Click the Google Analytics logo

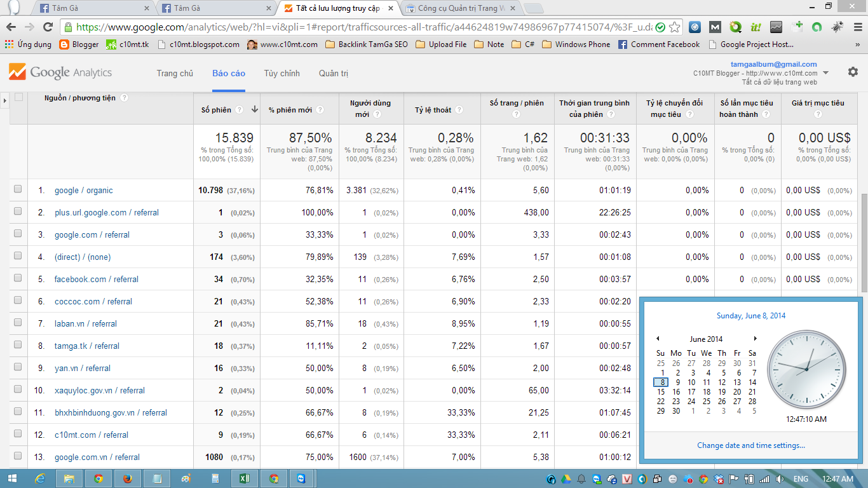pyautogui.click(x=60, y=72)
